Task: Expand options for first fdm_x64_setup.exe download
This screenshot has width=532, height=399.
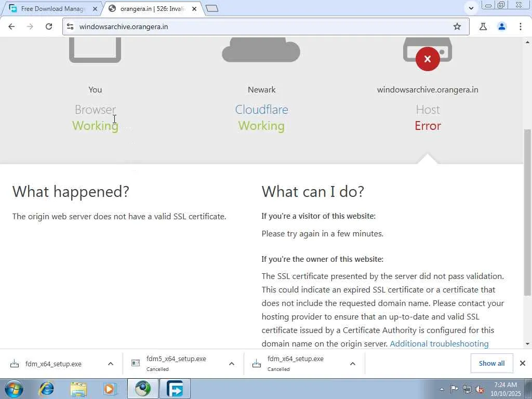Action: 111,364
